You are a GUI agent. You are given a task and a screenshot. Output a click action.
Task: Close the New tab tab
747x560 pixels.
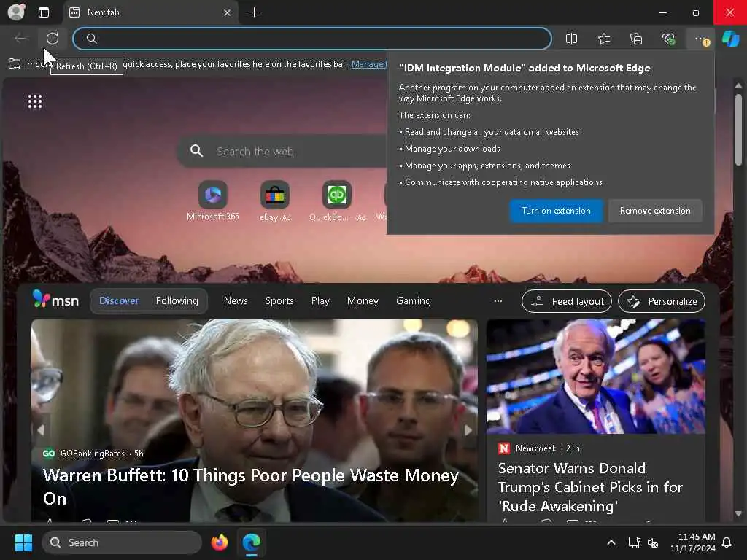tap(228, 13)
